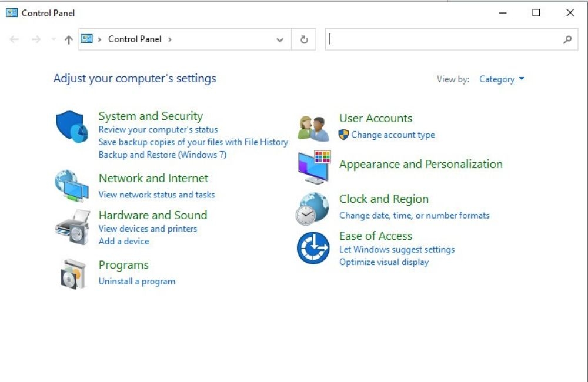Go up one level with up arrow
The image size is (588, 382).
pyautogui.click(x=69, y=39)
